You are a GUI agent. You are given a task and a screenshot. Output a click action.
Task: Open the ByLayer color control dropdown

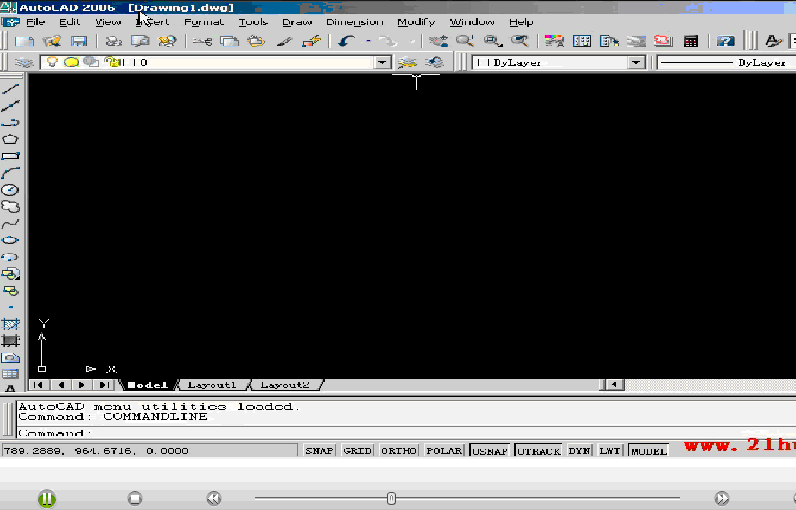click(x=636, y=62)
